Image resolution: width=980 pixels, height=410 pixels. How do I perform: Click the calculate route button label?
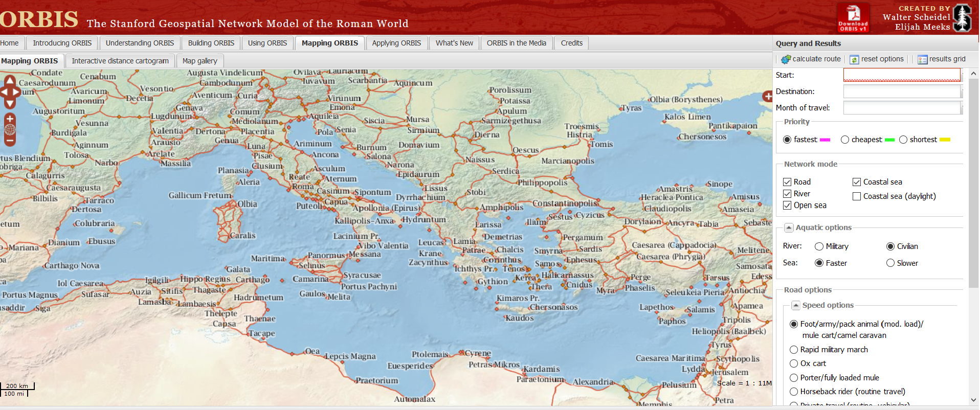tap(816, 59)
